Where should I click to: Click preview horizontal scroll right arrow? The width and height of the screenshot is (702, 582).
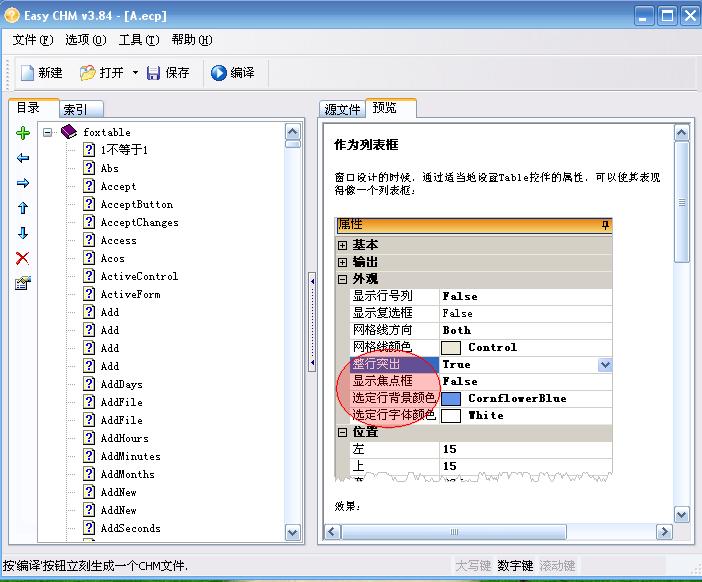coord(664,532)
